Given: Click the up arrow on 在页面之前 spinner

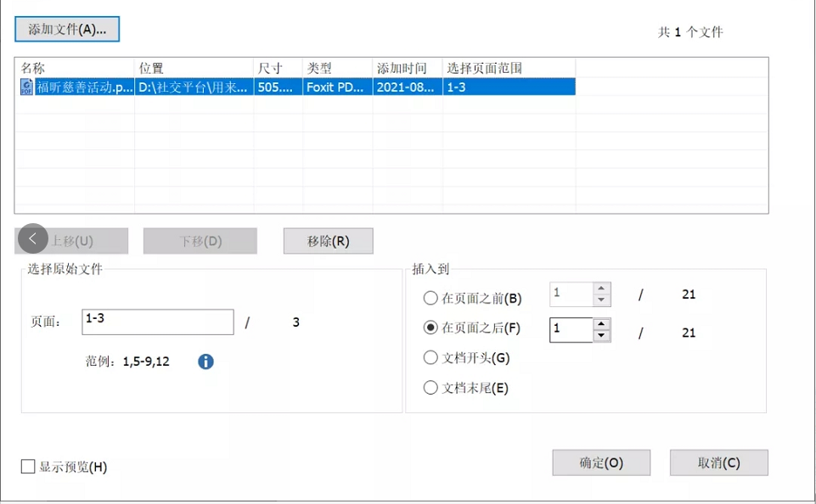Looking at the screenshot, I should [603, 289].
